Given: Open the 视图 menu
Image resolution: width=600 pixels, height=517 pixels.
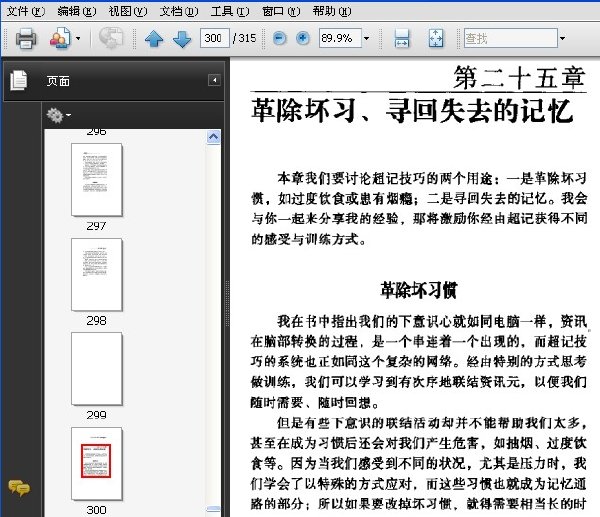Looking at the screenshot, I should 127,11.
